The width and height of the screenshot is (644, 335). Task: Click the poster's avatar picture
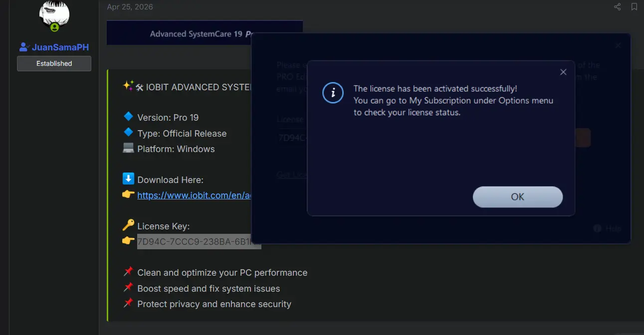[54, 14]
